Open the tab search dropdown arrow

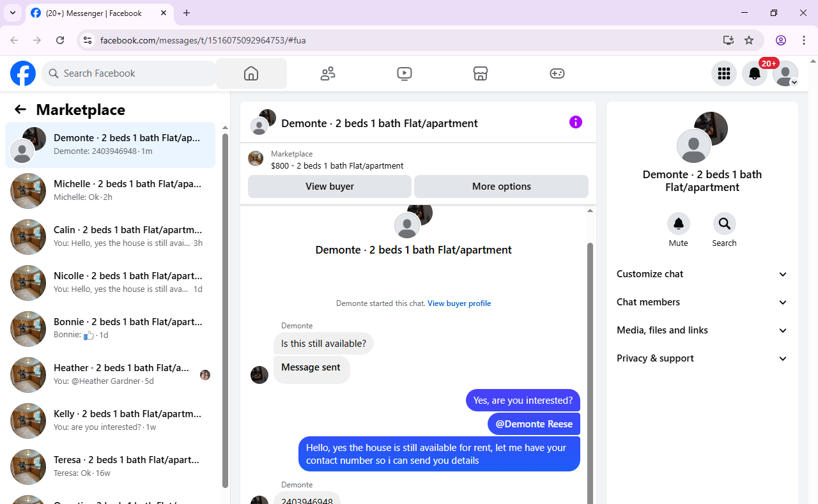[12, 13]
